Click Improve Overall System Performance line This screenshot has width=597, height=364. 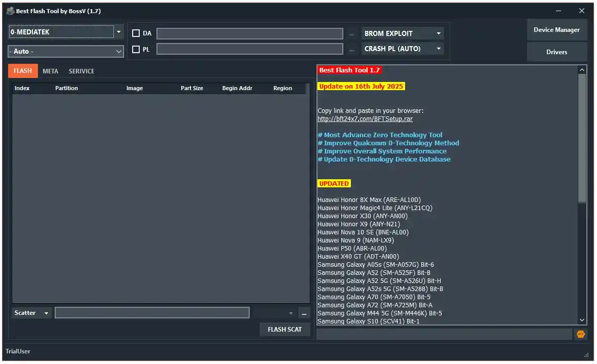pos(382,151)
